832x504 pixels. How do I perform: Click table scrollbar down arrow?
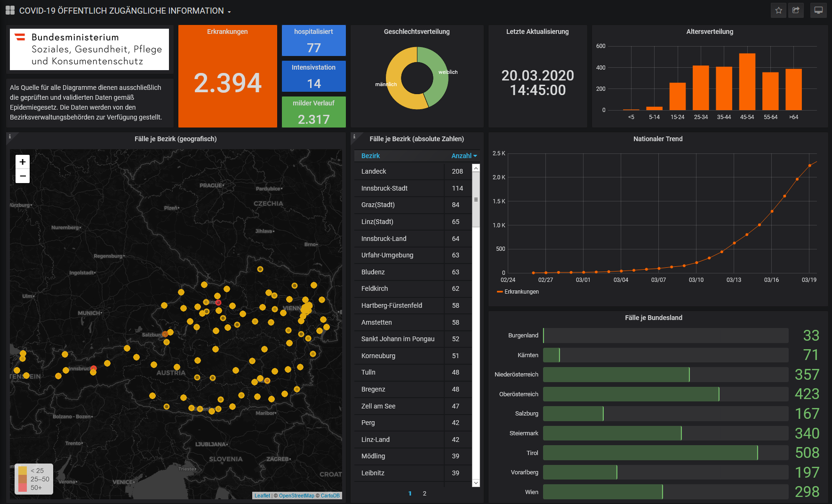[476, 483]
